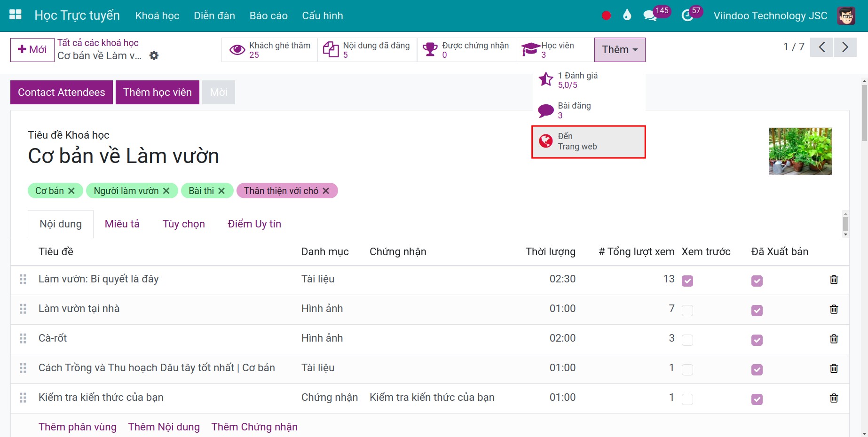This screenshot has width=868, height=437.
Task: Open Học viên graduation cap stat button
Action: click(x=555, y=50)
